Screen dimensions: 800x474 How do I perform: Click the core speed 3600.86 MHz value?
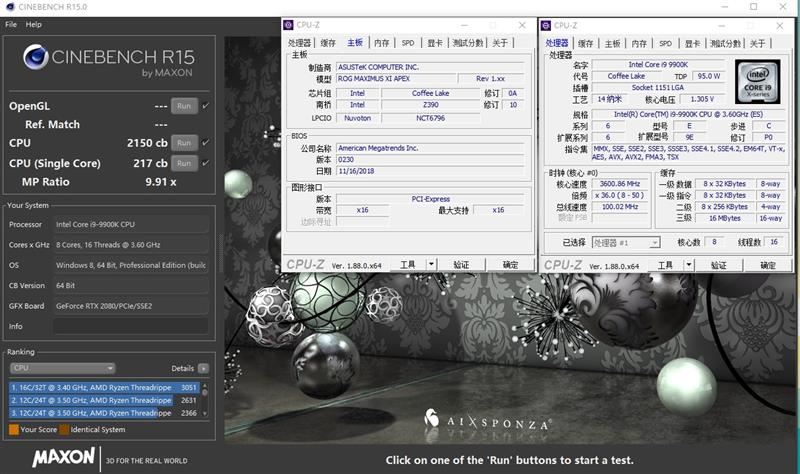(x=620, y=184)
